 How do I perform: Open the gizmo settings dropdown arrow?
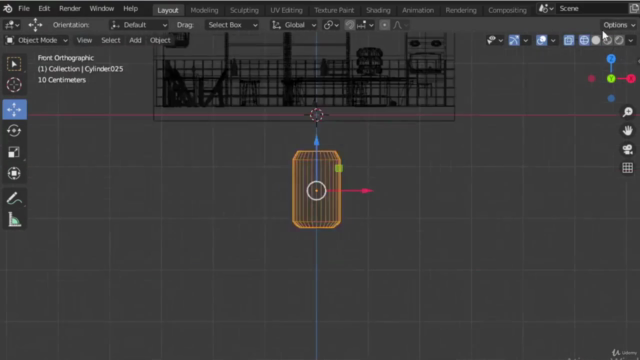coord(526,40)
